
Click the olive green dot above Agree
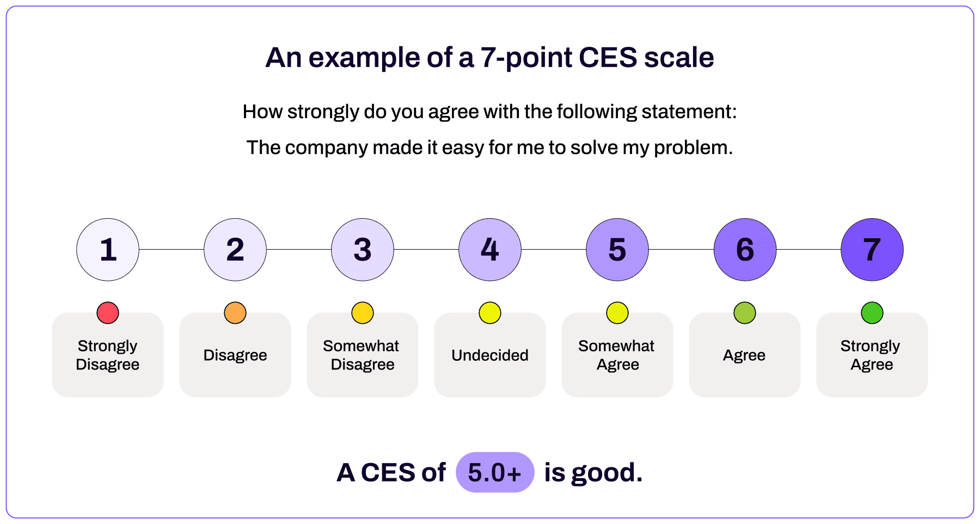[x=745, y=313]
